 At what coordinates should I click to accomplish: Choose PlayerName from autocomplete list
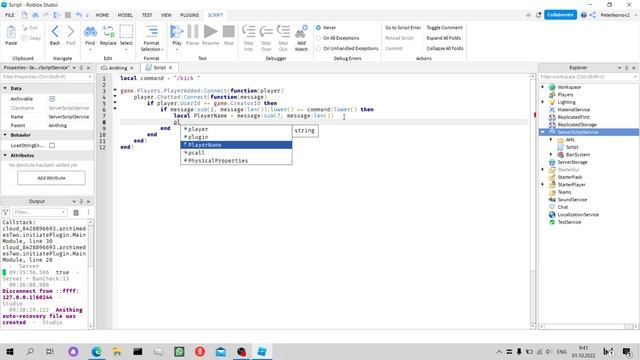point(236,145)
